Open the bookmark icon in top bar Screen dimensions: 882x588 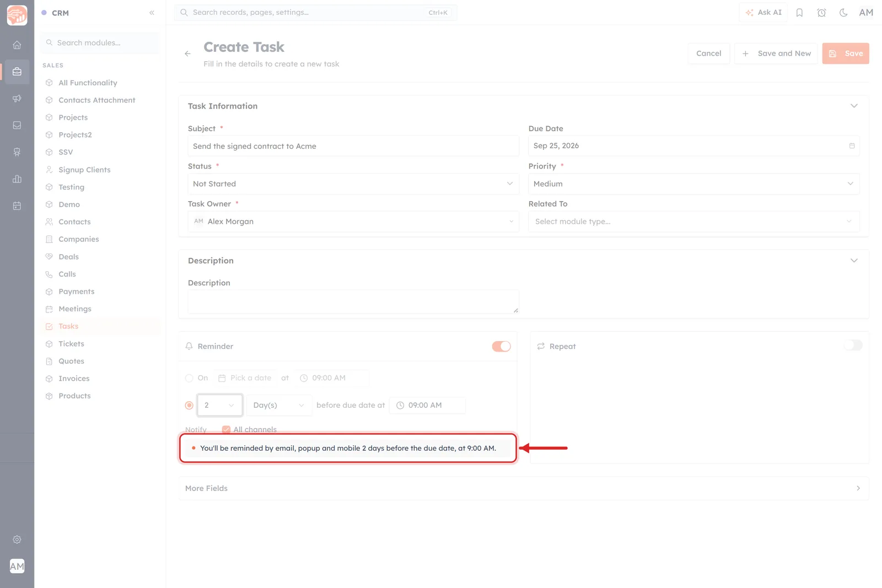point(799,13)
